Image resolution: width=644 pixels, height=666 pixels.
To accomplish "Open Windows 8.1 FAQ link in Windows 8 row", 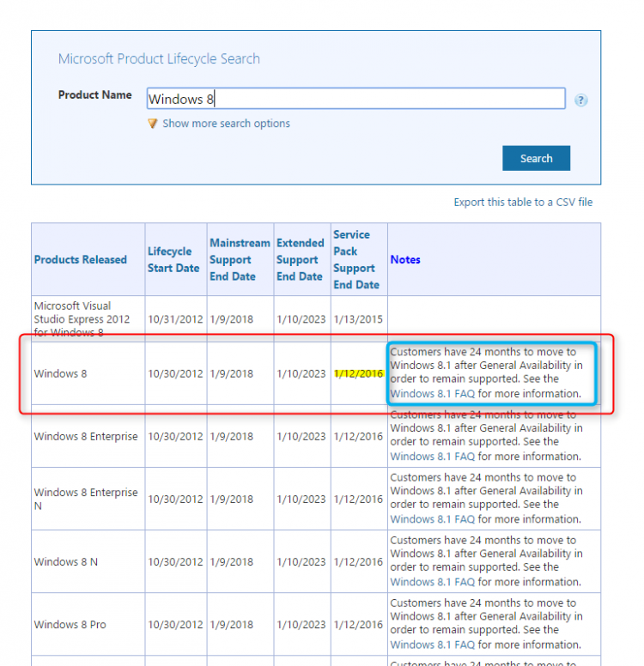I will [432, 394].
